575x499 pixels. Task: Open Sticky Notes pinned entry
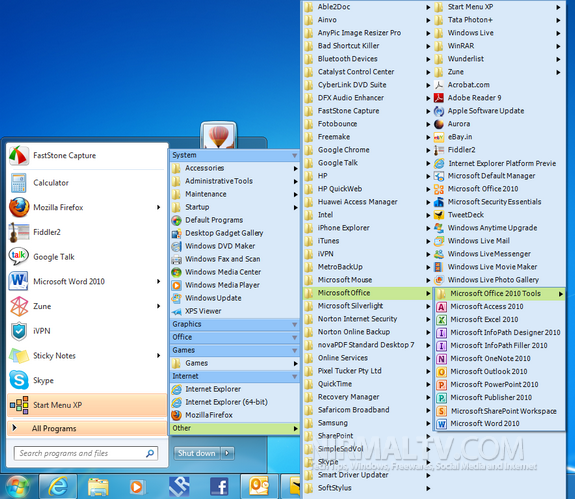point(87,355)
